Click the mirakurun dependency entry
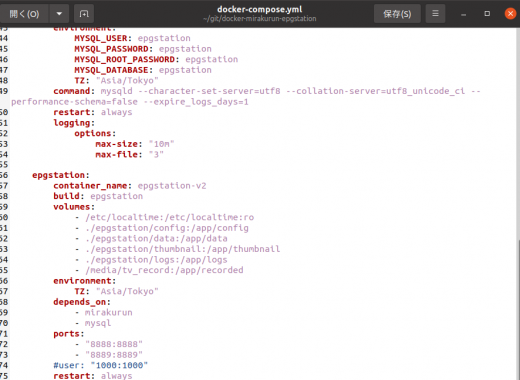The width and height of the screenshot is (520, 380). (x=108, y=313)
